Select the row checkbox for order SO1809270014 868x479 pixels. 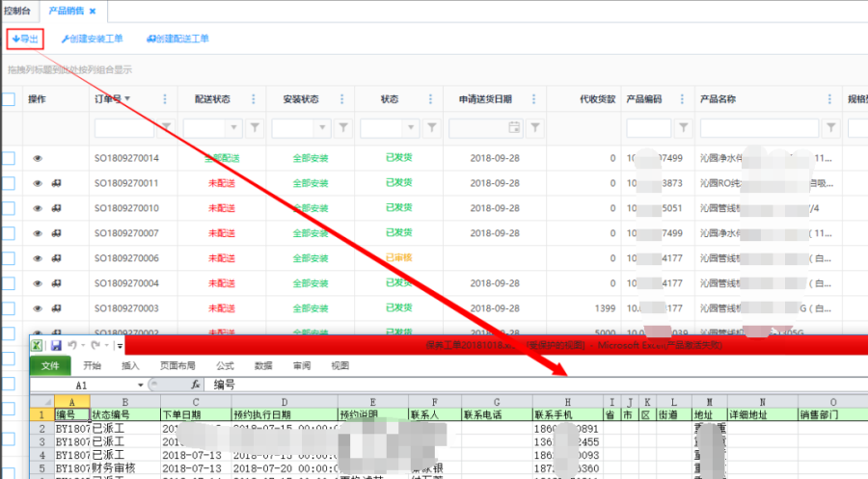(8, 158)
